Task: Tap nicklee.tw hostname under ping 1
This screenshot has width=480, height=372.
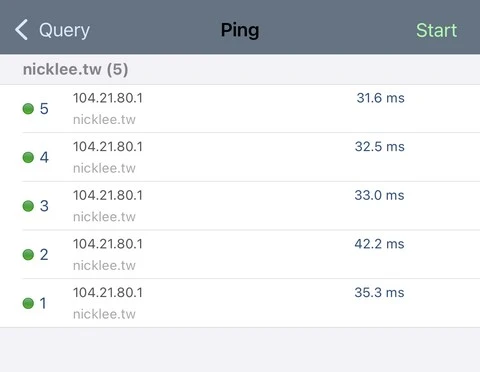Action: 104,314
